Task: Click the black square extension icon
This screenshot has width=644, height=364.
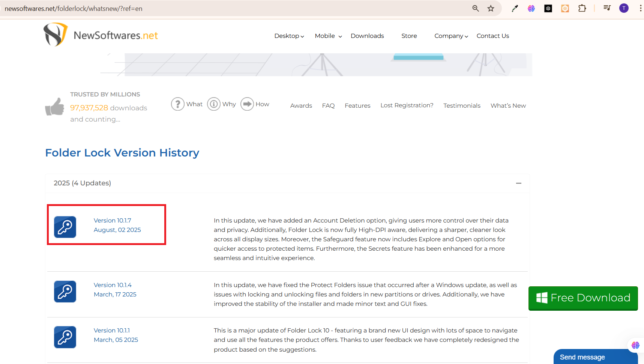Action: pyautogui.click(x=548, y=8)
